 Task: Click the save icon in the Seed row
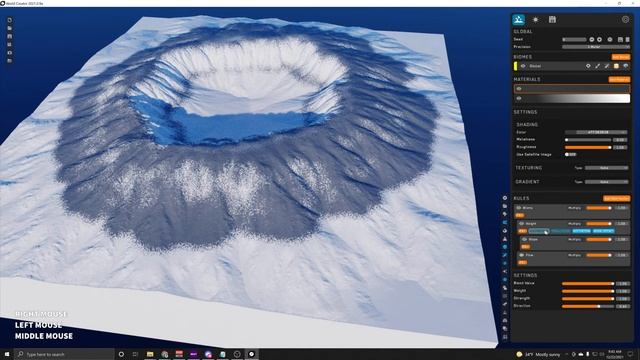[x=620, y=40]
